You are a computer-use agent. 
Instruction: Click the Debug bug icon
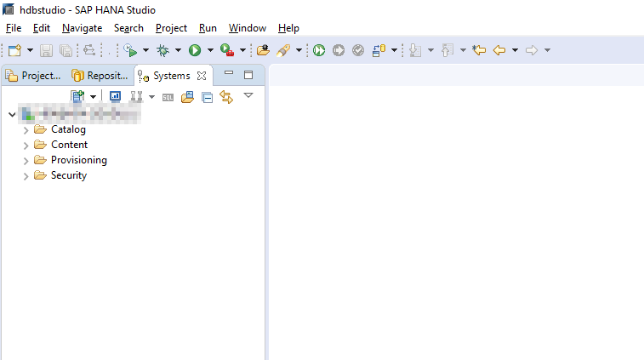163,50
